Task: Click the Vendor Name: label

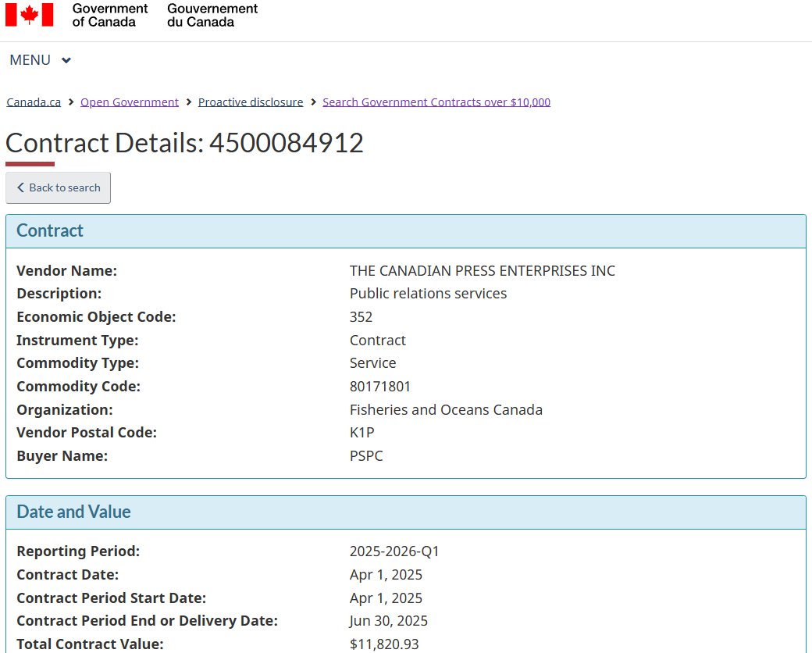Action: (x=67, y=270)
